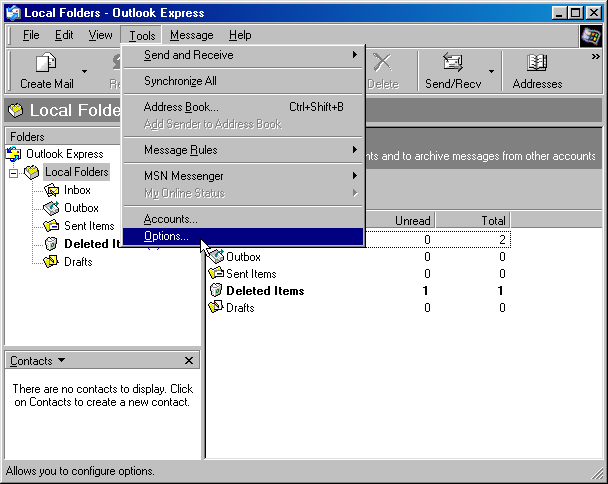The height and width of the screenshot is (484, 608).
Task: Close the Contacts pane
Action: [x=189, y=361]
